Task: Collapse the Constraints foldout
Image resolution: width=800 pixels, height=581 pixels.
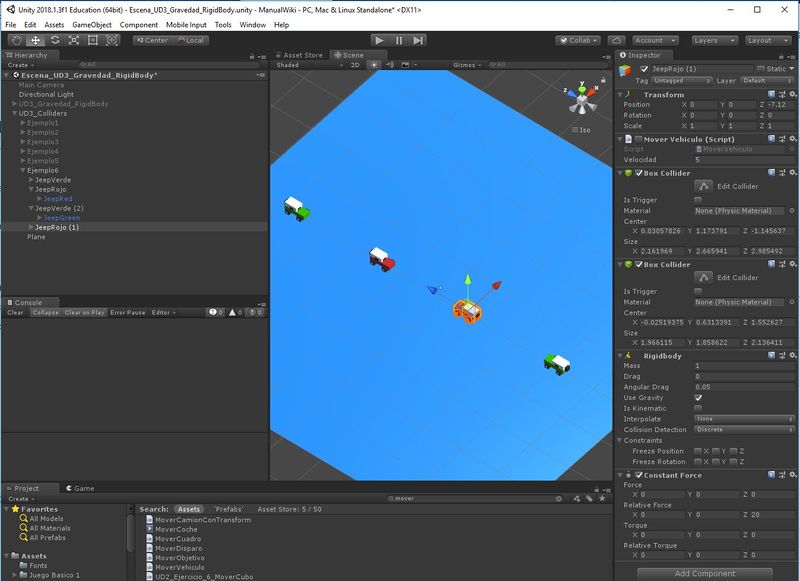Action: [x=620, y=440]
